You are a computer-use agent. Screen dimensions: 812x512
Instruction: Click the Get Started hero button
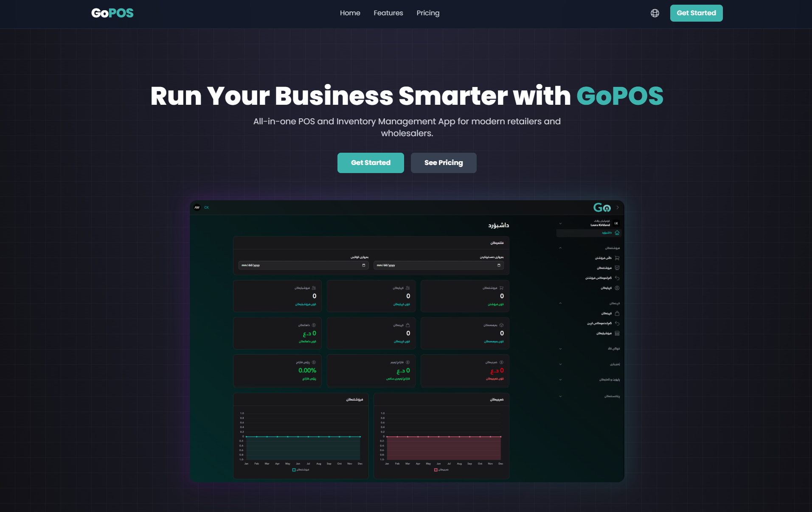click(370, 162)
